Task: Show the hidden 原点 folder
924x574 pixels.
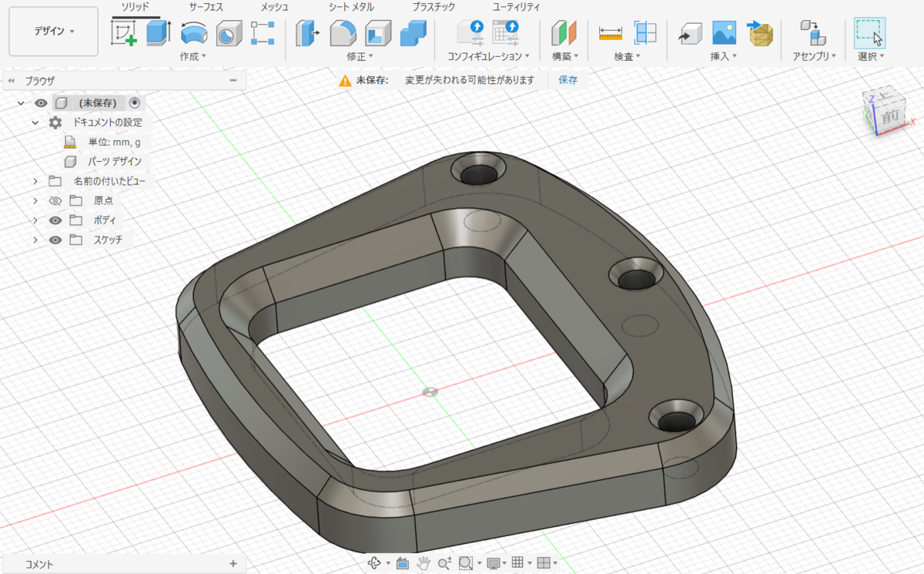Action: coord(55,200)
